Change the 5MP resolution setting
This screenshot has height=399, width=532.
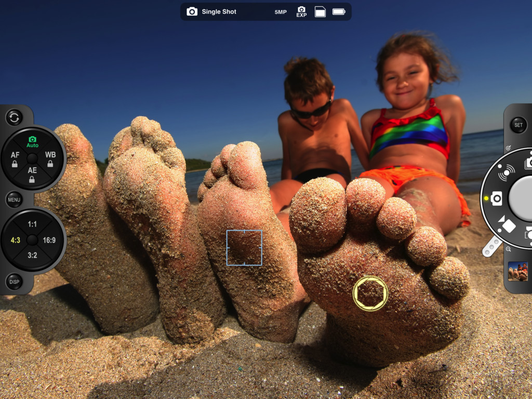click(x=281, y=12)
